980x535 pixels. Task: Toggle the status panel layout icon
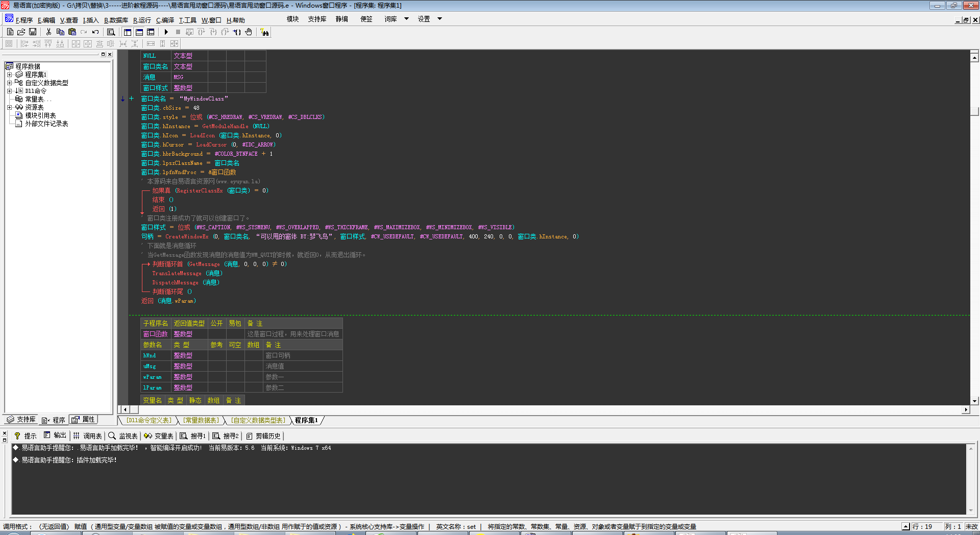tap(139, 32)
